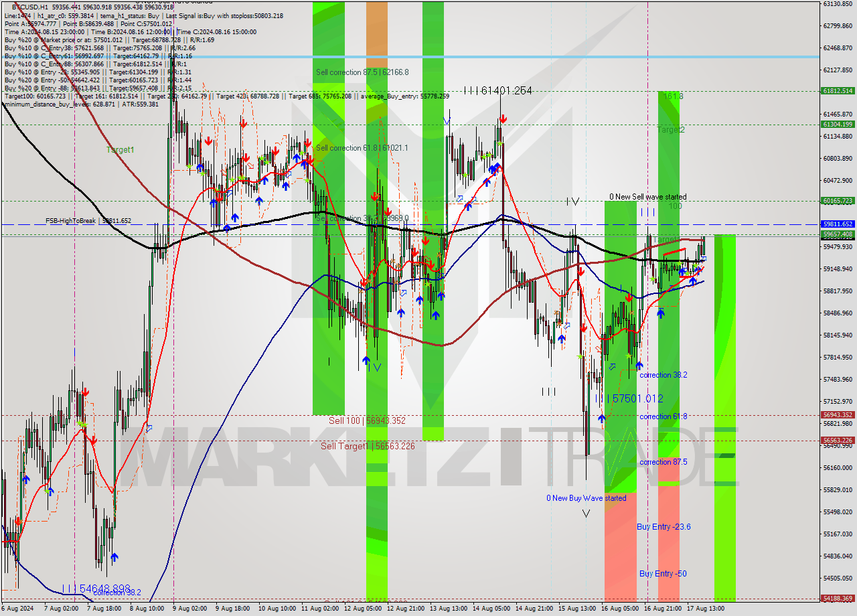Click price axis value 55498.030
857x616 pixels.
(x=837, y=512)
